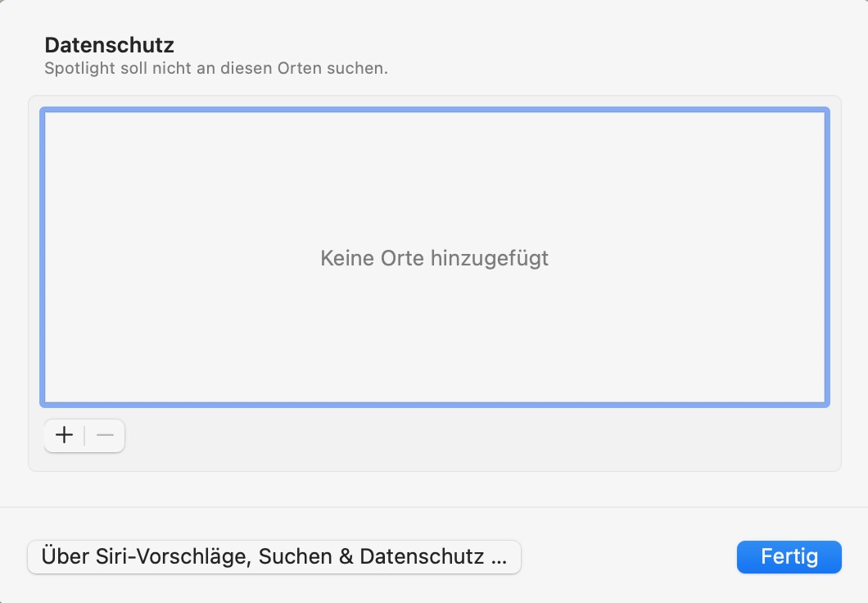Click the horizontal separator line above Fertig
Image resolution: width=868 pixels, height=603 pixels.
[434, 507]
